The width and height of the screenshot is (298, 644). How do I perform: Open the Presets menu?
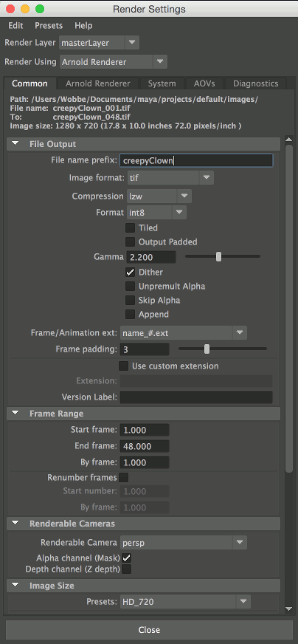[x=49, y=25]
